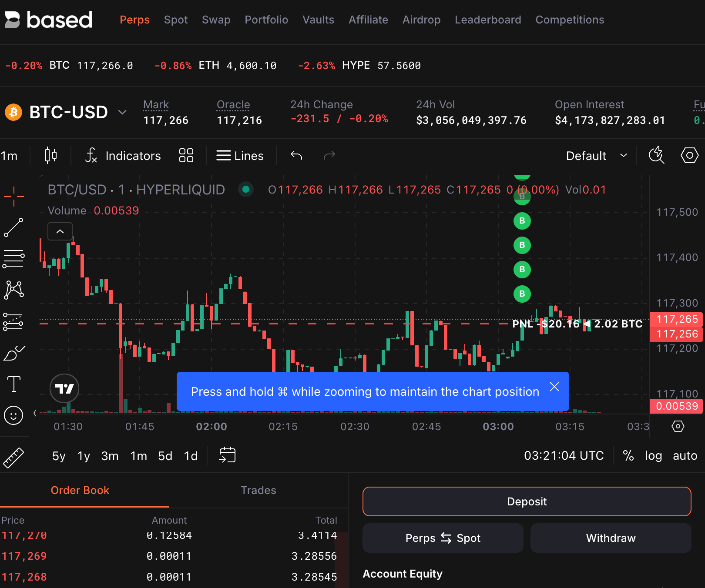This screenshot has height=588, width=705.
Task: Select the ETH ticker in the price strip
Action: tap(215, 65)
